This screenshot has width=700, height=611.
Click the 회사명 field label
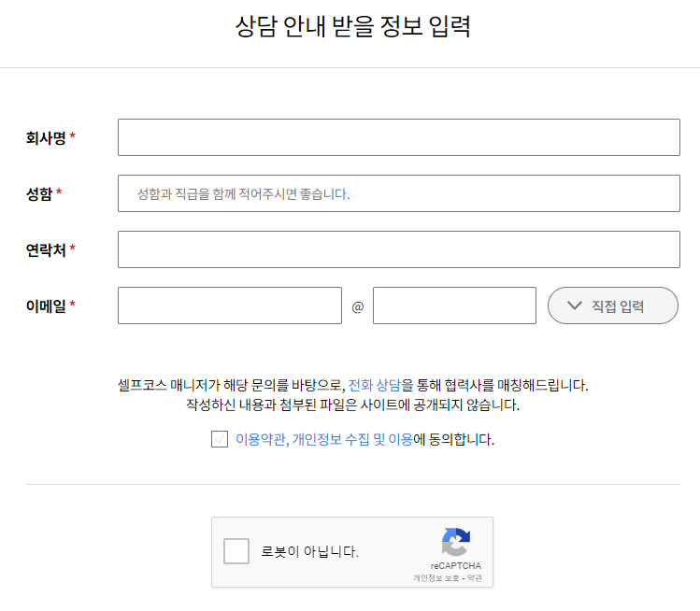point(46,137)
